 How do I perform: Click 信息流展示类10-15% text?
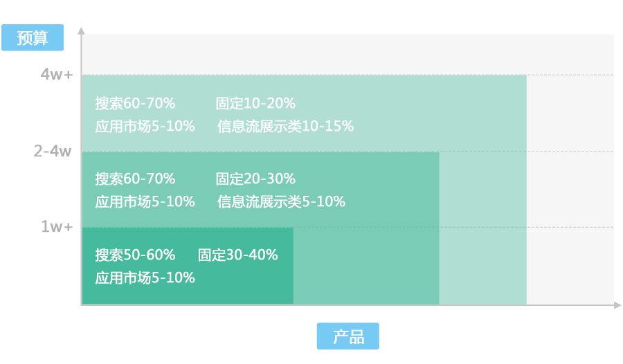(285, 127)
